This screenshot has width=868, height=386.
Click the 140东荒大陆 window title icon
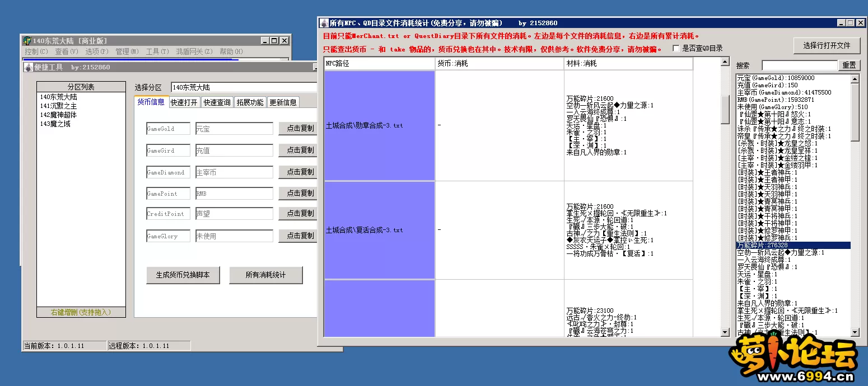27,41
